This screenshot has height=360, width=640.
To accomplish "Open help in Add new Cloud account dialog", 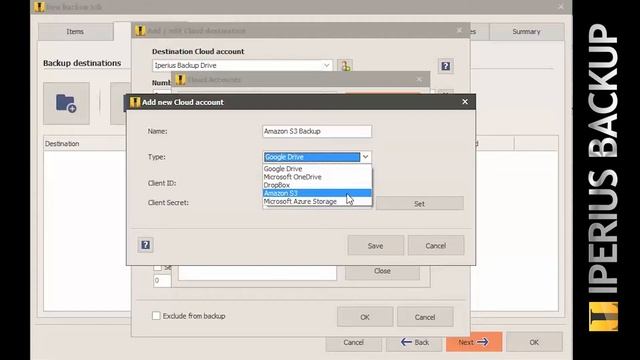I will 145,245.
